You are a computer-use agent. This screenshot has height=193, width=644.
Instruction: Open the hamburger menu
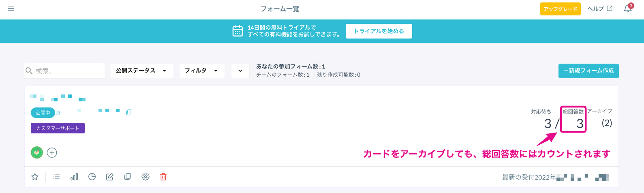pos(11,9)
